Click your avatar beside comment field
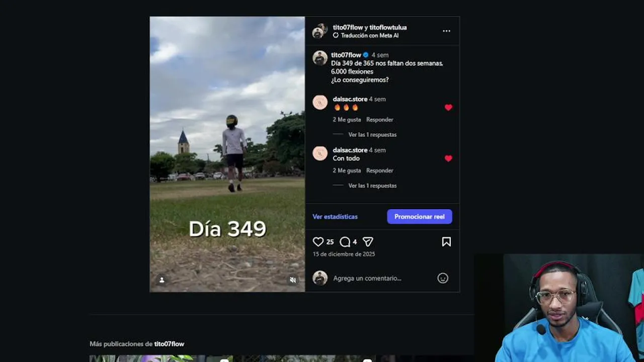 [x=320, y=278]
